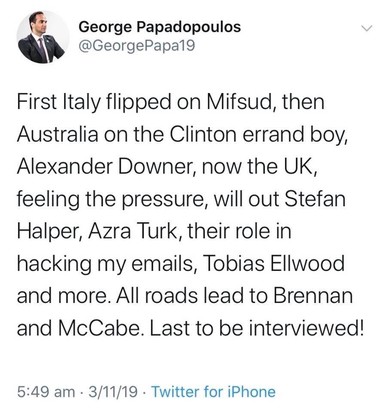The height and width of the screenshot is (412, 388).
Task: Click the phrase hacking my emails
Action: (106, 264)
